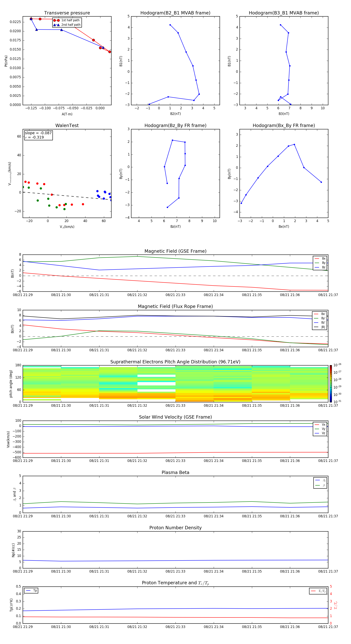The width and height of the screenshot is (351, 644).
Task: Click the 'Hodogram(B2_B1 MVAB frame)' title
Action: pyautogui.click(x=175, y=13)
